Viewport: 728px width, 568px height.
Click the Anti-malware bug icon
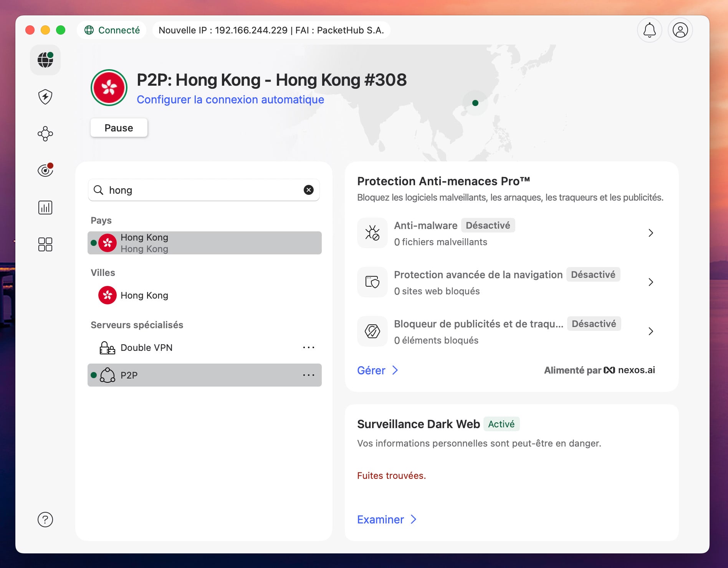tap(372, 233)
